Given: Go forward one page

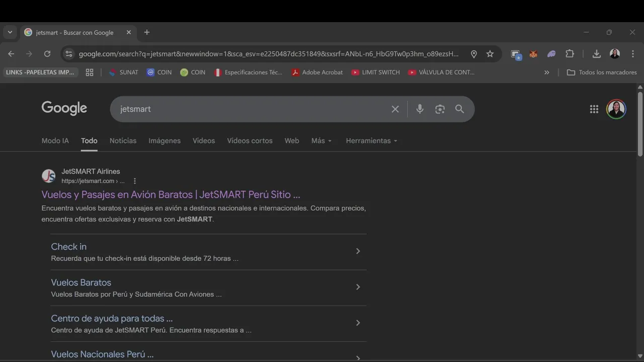Looking at the screenshot, I should coord(29,54).
